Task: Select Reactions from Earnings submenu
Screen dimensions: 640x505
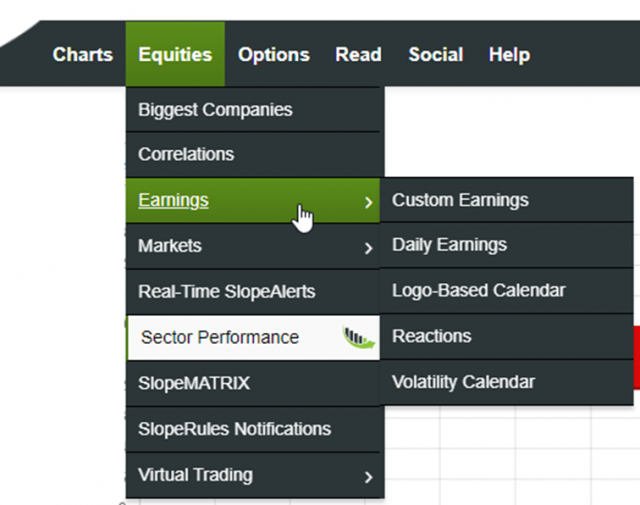Action: coord(431,336)
